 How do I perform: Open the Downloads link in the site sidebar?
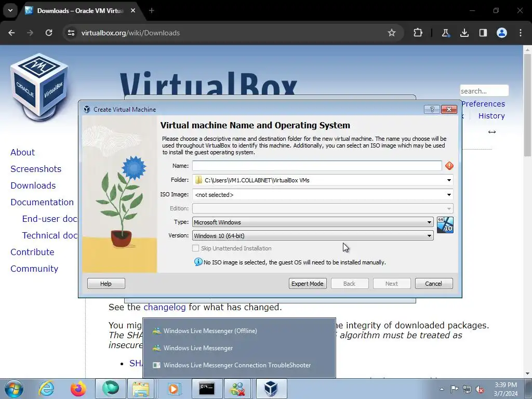[33, 185]
